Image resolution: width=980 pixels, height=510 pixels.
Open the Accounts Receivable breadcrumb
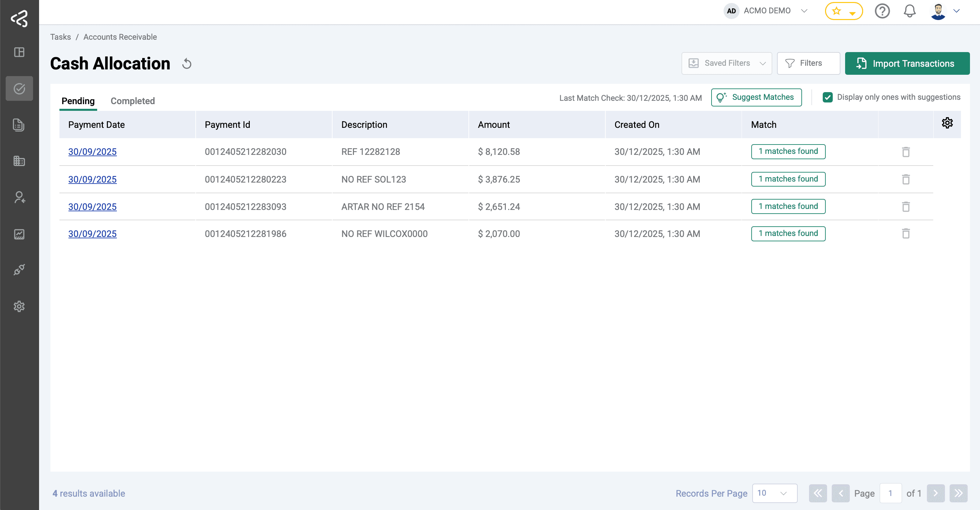pos(120,37)
